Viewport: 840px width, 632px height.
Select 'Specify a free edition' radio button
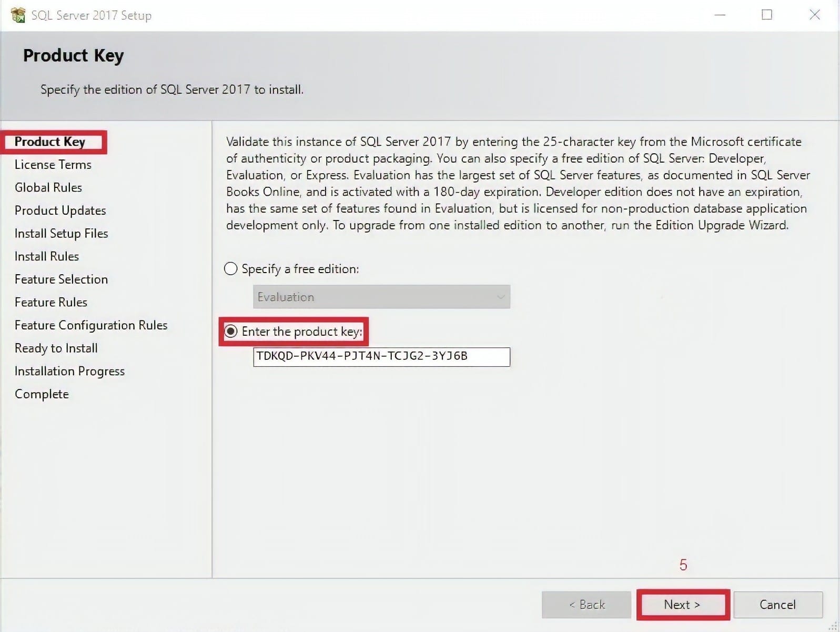point(231,269)
